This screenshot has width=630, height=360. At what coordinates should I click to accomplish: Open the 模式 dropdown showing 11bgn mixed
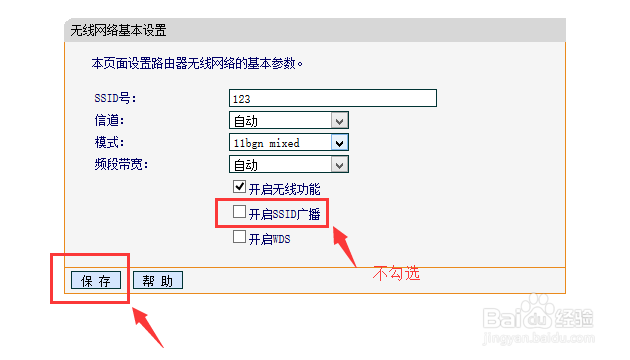pyautogui.click(x=288, y=142)
